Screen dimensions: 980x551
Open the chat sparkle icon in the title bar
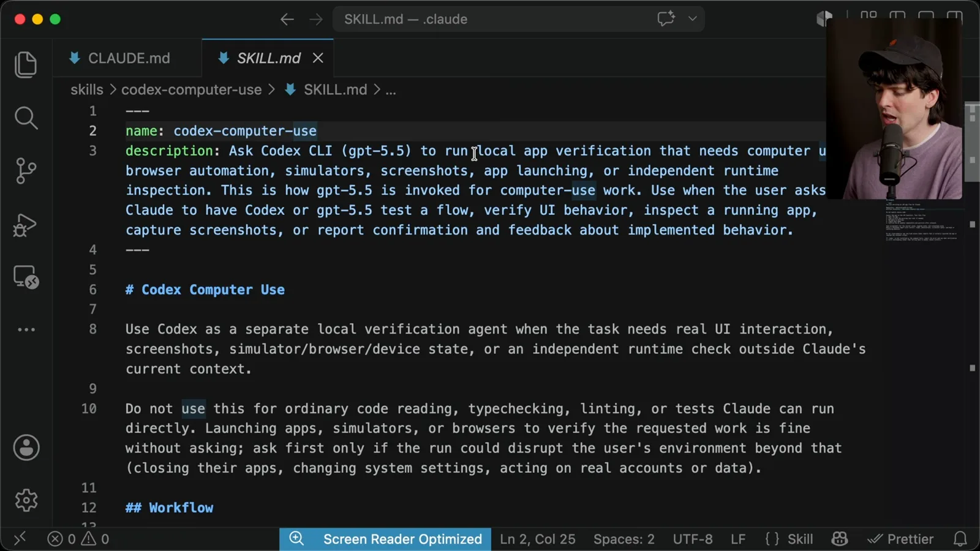[x=666, y=19]
